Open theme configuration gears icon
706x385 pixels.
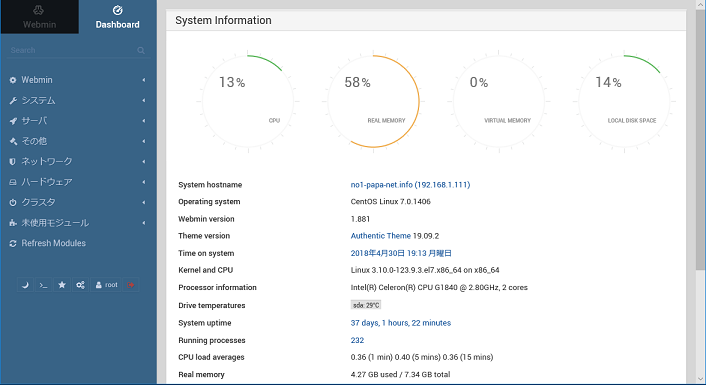[x=80, y=285]
